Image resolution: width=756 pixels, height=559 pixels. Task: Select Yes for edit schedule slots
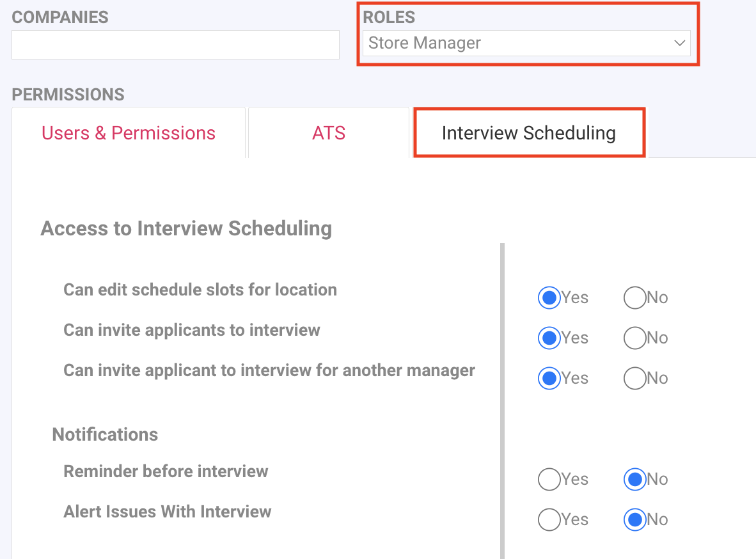coord(549,297)
